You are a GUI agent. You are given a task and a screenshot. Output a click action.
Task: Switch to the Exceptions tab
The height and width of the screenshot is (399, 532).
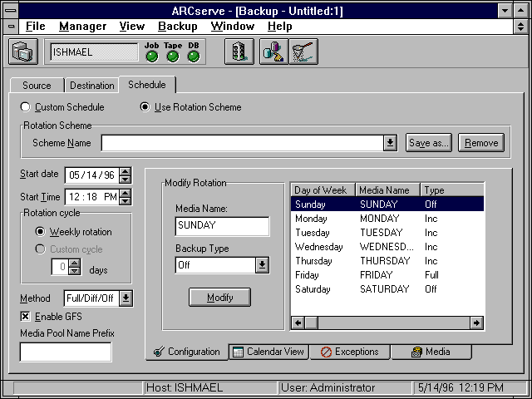tap(349, 352)
